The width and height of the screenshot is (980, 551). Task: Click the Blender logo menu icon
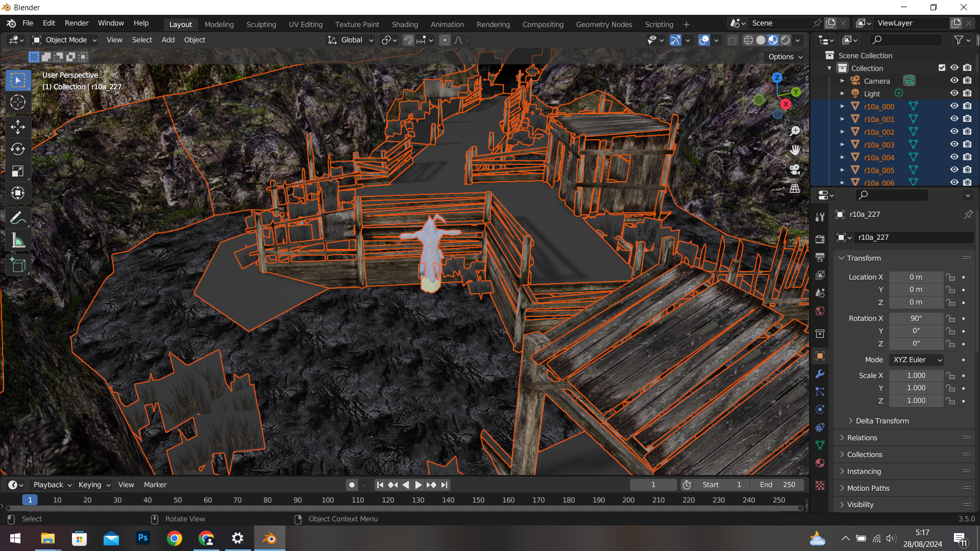coord(11,23)
